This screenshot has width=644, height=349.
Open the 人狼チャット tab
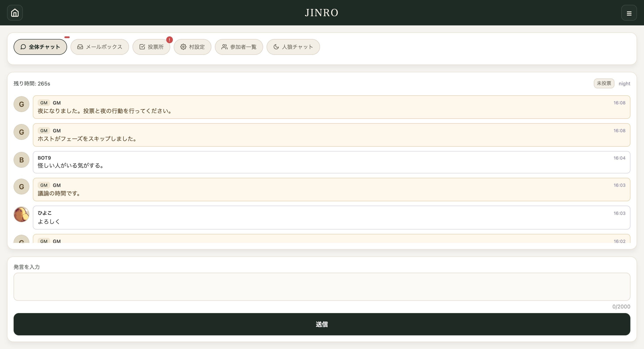pyautogui.click(x=293, y=47)
